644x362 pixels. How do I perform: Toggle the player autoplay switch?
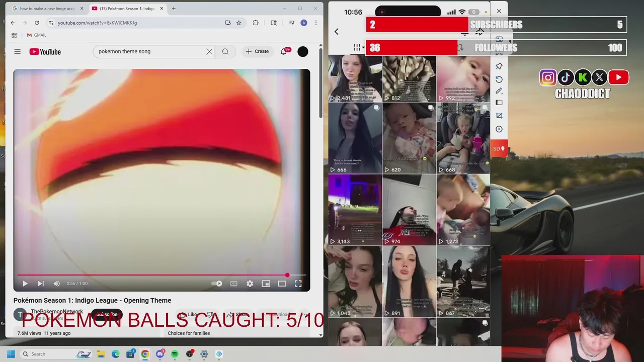217,284
